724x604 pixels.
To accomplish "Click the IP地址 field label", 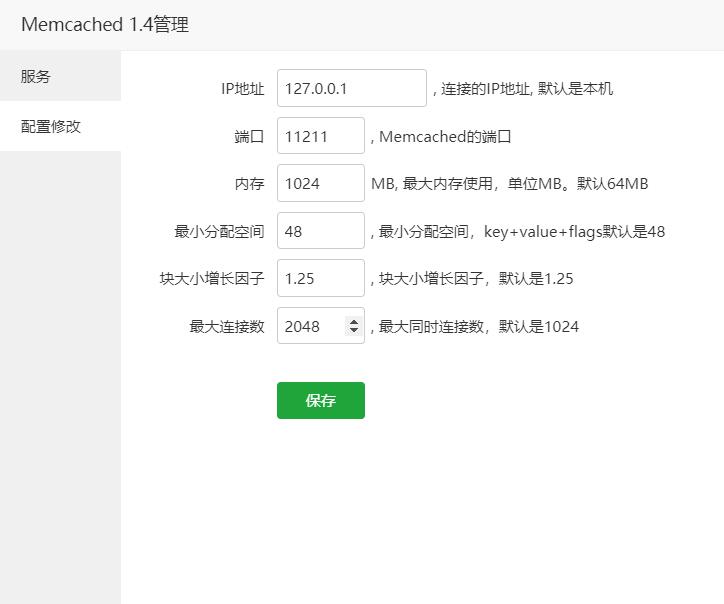I will [x=242, y=89].
